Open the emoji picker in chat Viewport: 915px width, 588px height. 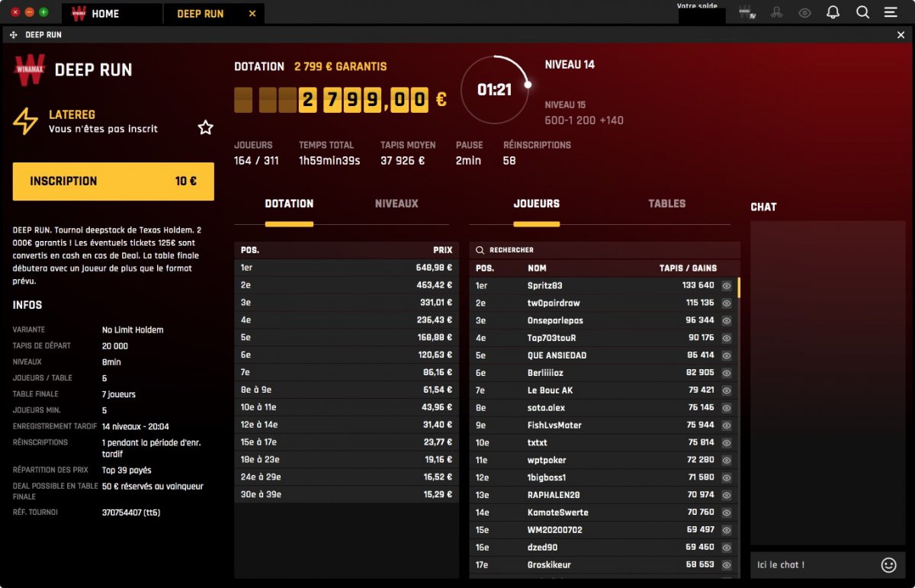(888, 565)
